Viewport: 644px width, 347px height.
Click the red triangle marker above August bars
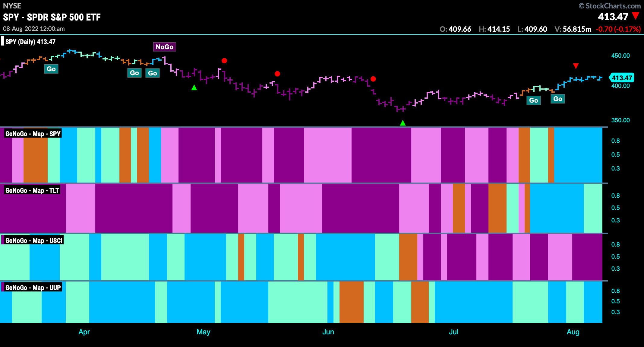576,66
